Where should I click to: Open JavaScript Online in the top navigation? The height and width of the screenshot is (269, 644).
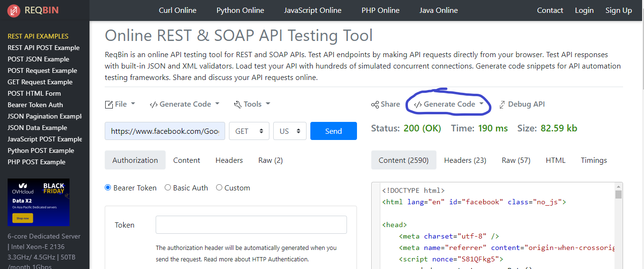pyautogui.click(x=313, y=10)
